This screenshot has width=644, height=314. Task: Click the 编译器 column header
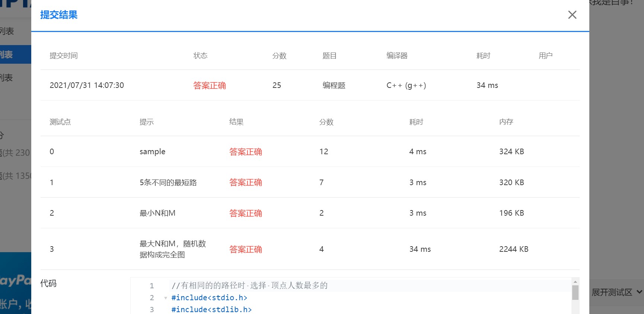(397, 55)
